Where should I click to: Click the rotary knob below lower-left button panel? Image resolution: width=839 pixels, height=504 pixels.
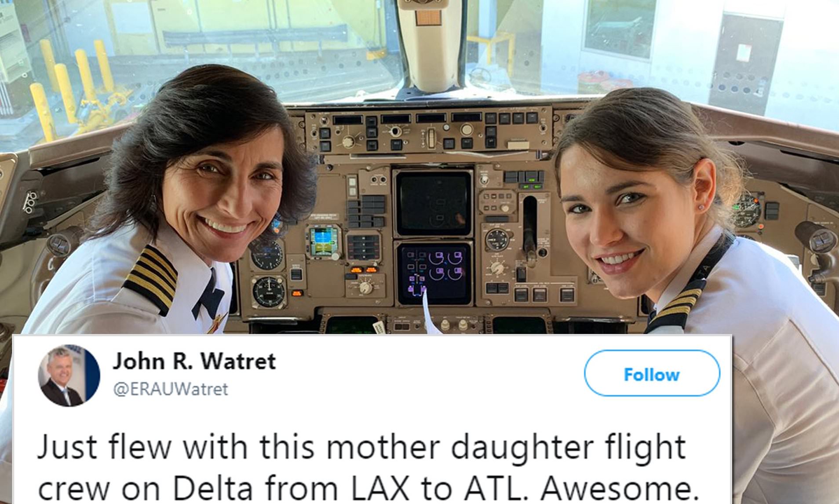tap(365, 287)
